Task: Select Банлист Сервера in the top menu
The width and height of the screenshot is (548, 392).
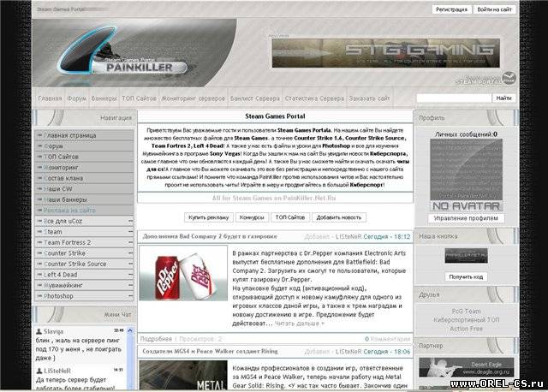Action: tap(257, 99)
